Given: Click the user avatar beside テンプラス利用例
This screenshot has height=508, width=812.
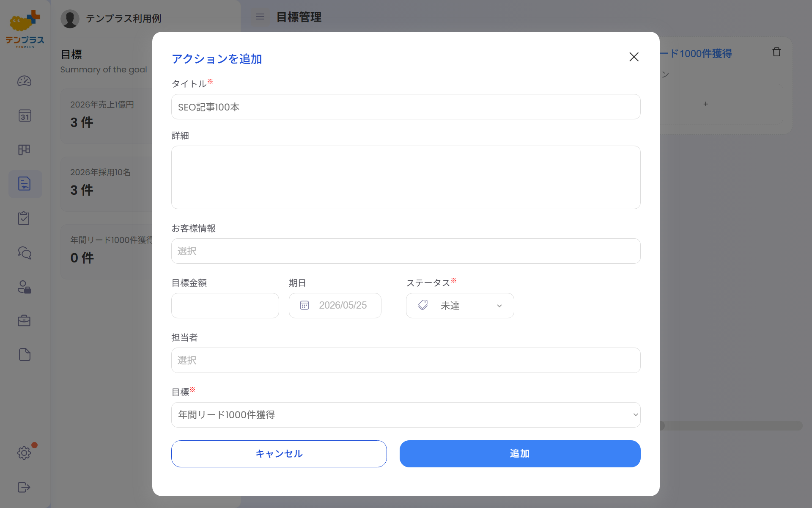Looking at the screenshot, I should pyautogui.click(x=70, y=19).
